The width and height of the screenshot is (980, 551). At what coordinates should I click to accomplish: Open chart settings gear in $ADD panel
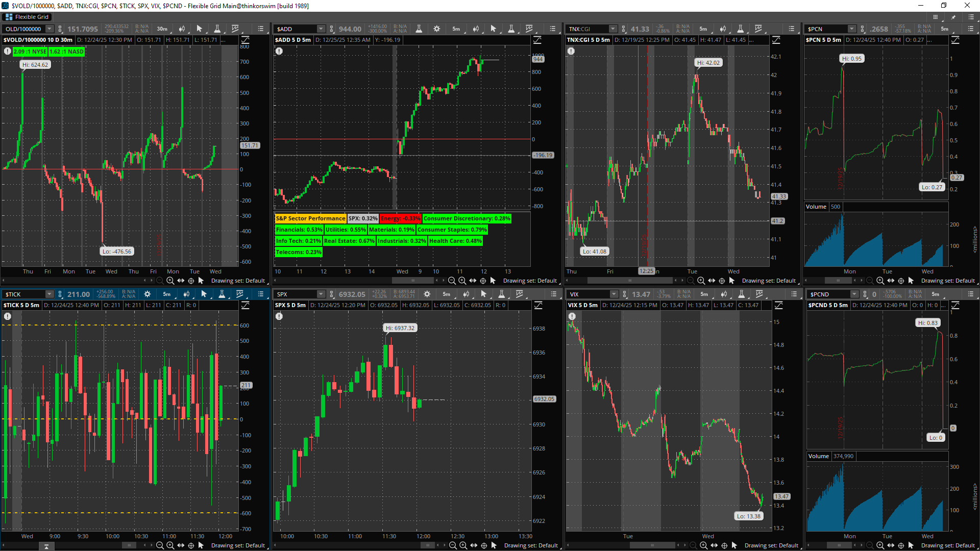(x=436, y=29)
